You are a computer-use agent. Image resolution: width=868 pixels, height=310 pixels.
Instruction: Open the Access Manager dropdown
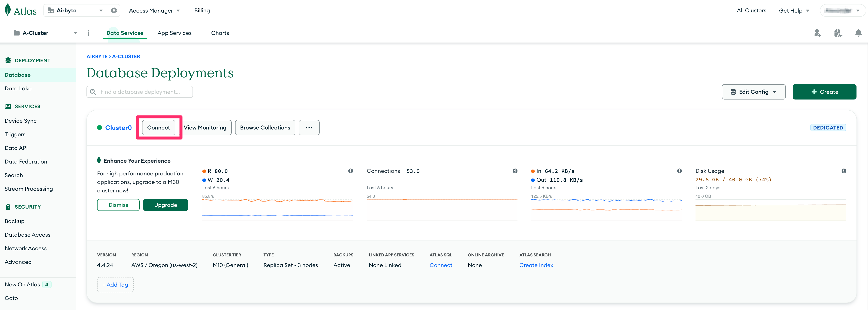click(x=154, y=10)
